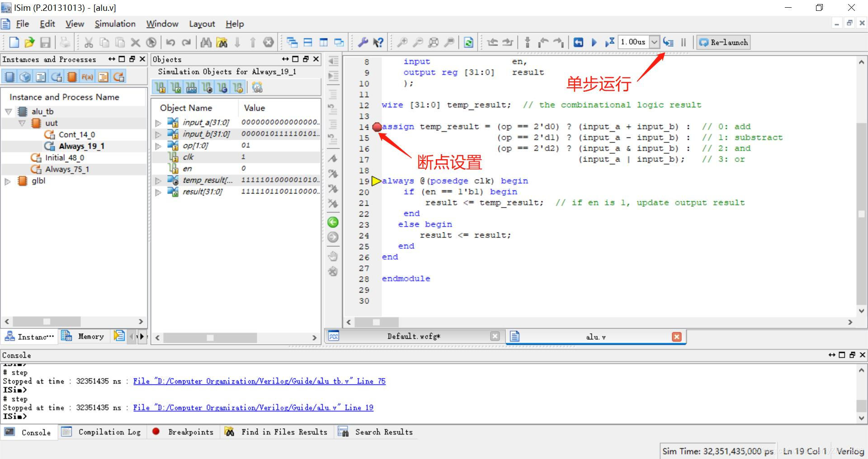Expand the temp_result object row

click(158, 180)
